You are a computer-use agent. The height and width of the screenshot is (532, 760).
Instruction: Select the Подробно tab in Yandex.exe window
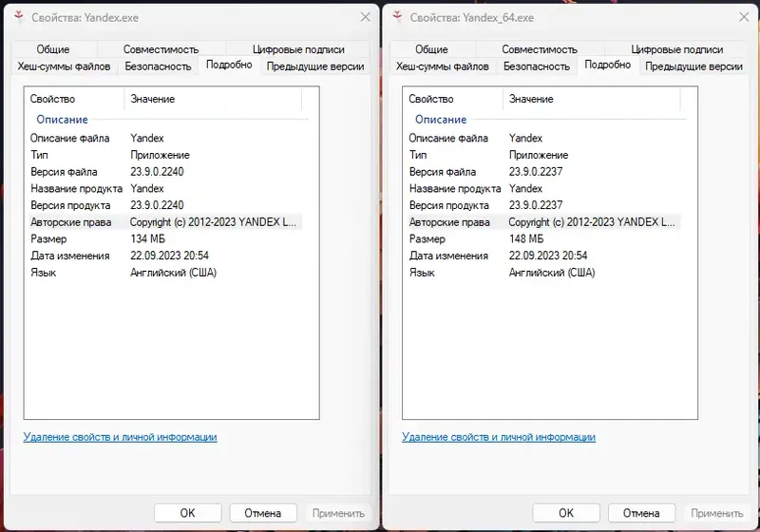click(x=229, y=65)
